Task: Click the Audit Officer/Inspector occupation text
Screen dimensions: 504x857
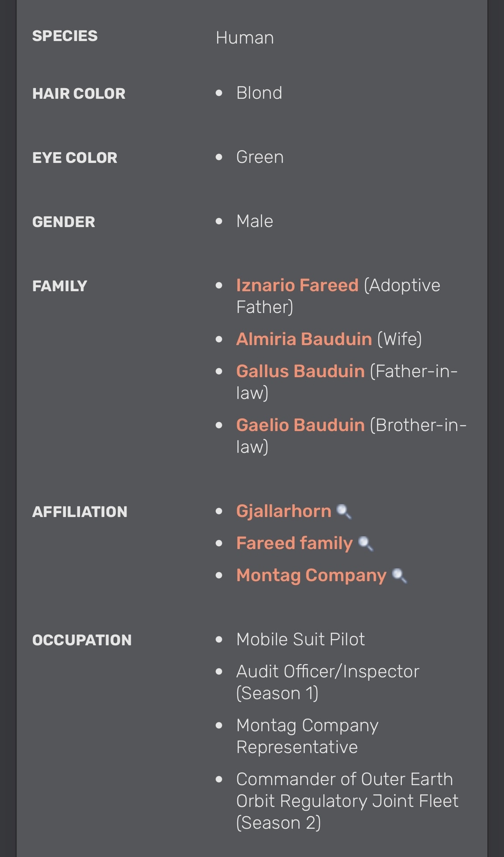Action: click(327, 672)
